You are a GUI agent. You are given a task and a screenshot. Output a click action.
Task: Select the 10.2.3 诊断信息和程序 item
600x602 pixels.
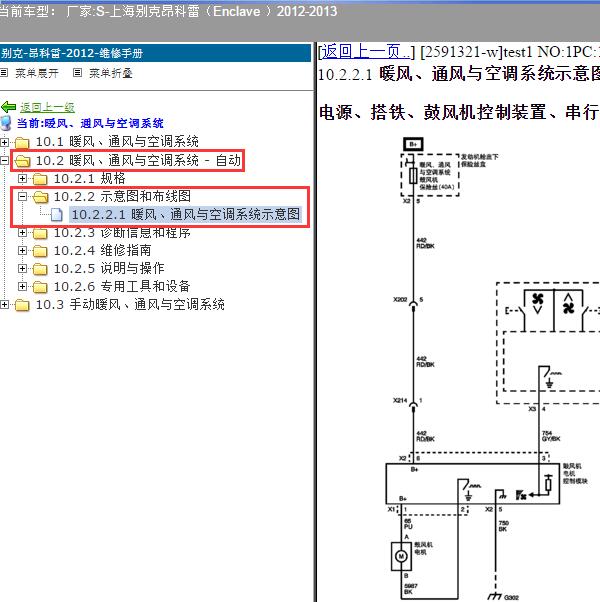(x=122, y=233)
